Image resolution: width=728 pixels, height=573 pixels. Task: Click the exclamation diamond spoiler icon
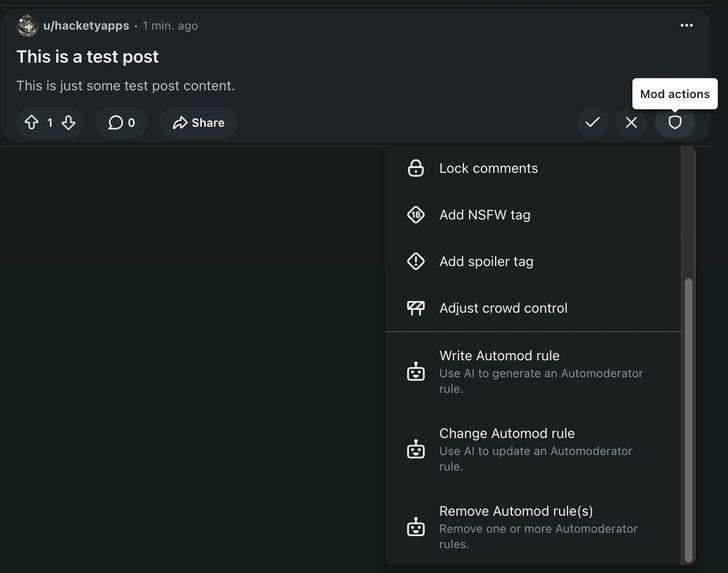click(416, 261)
